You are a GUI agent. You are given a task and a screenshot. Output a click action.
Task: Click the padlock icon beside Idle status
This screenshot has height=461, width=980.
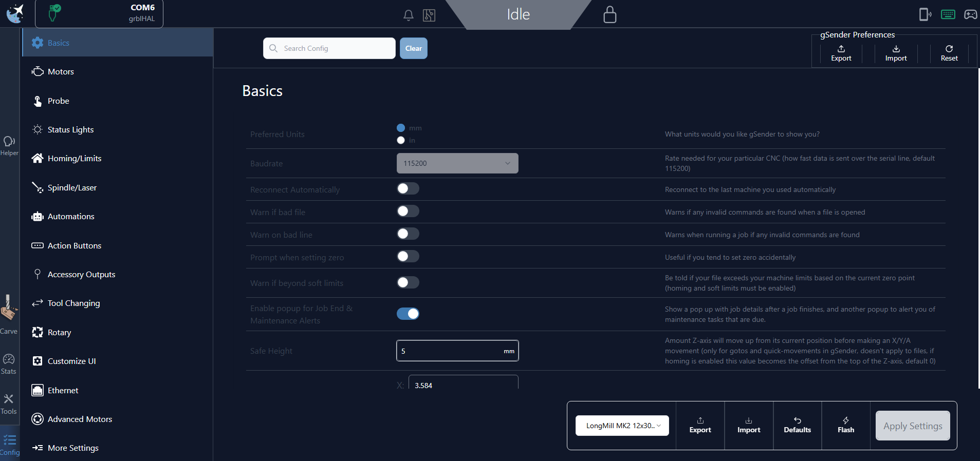[x=609, y=15]
